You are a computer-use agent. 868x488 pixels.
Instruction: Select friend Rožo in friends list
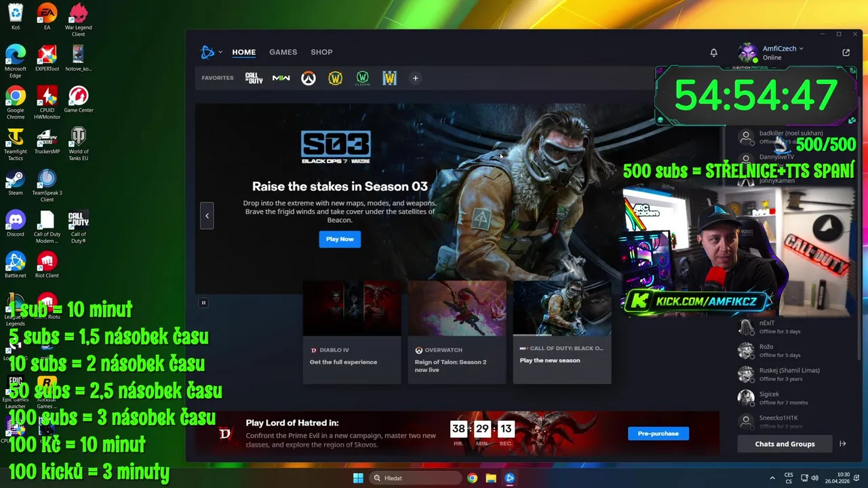[788, 350]
